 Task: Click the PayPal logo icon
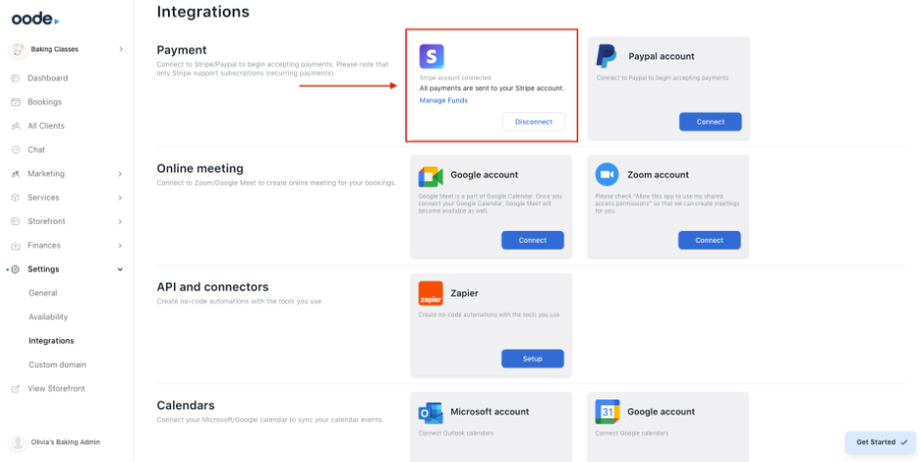[x=607, y=56]
